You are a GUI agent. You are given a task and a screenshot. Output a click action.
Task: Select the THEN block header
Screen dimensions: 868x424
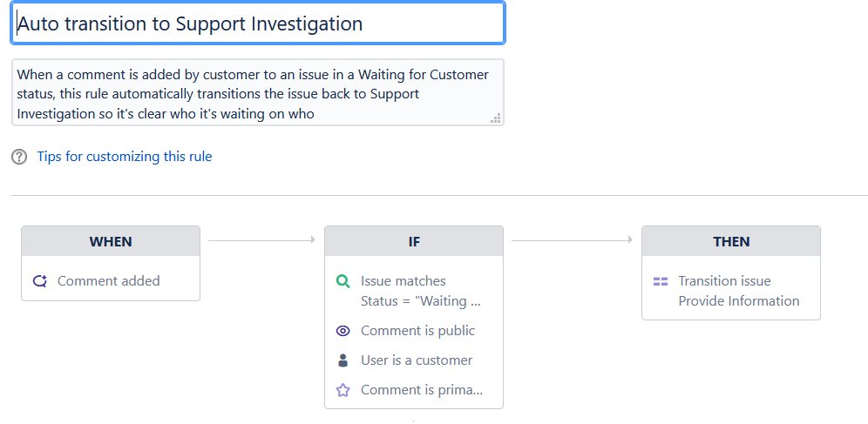point(731,241)
